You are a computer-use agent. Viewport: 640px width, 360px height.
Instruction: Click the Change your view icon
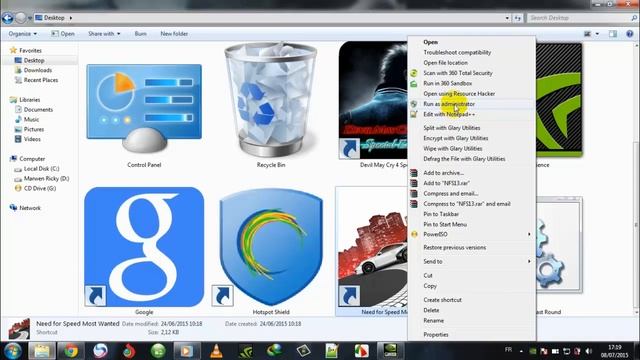(x=587, y=34)
